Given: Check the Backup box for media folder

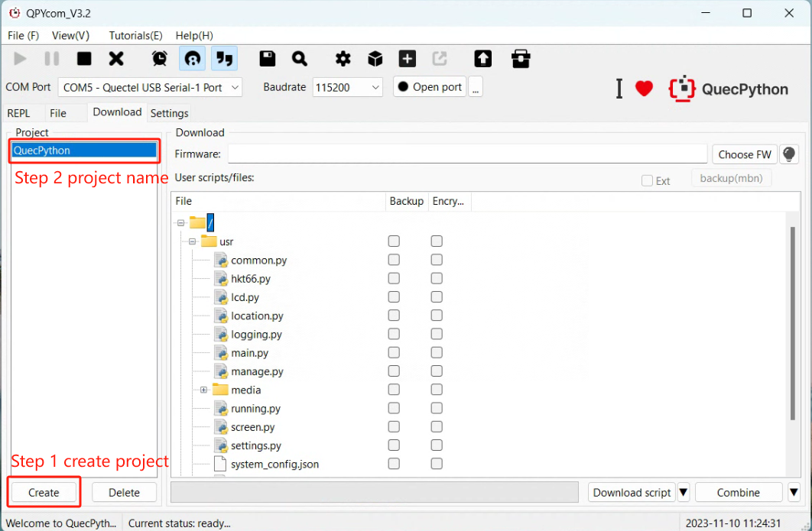Looking at the screenshot, I should click(x=394, y=389).
